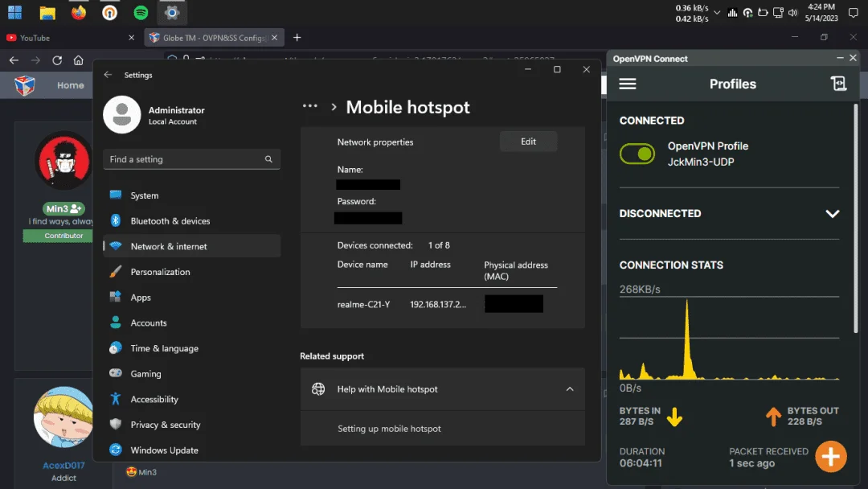Open the Windows Start menu
Screen dimensions: 868x489
(x=15, y=12)
